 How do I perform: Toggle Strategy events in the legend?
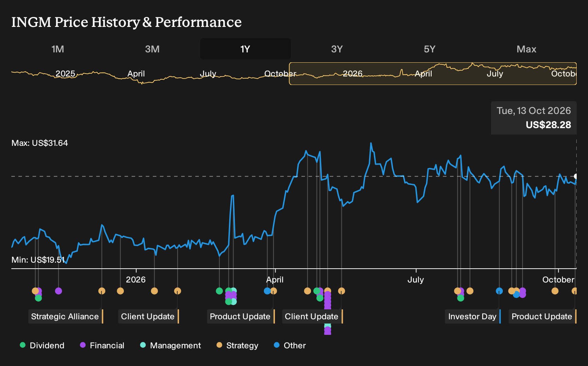coord(237,345)
